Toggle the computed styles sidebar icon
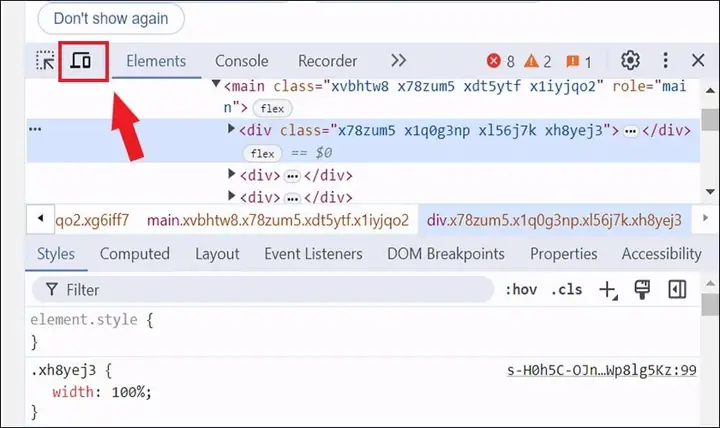This screenshot has height=428, width=720. click(x=677, y=290)
